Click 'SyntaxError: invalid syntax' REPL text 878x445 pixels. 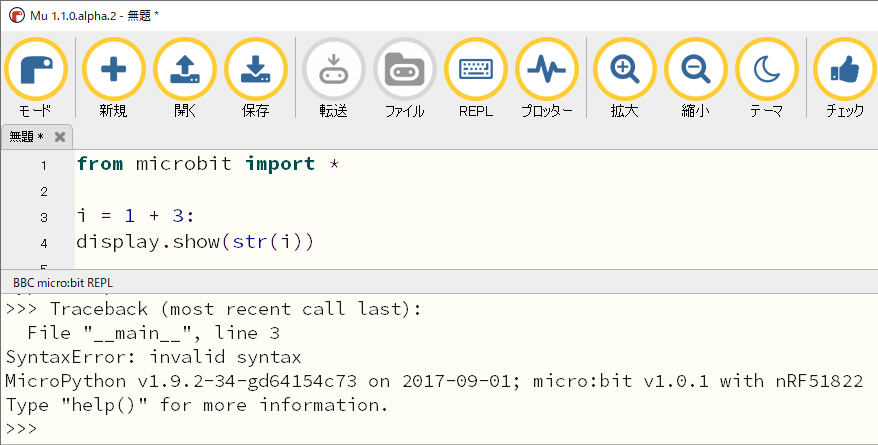[x=153, y=357]
